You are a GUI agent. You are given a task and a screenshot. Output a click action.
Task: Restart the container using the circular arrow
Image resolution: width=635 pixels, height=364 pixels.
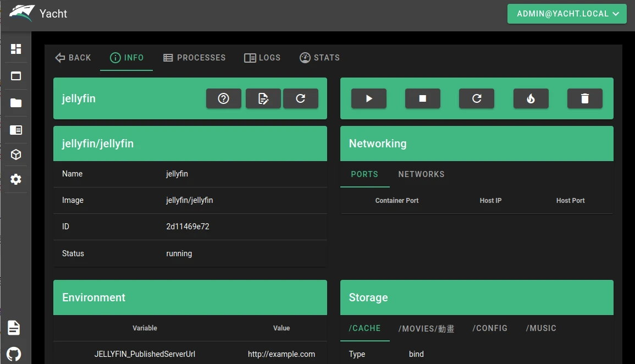pyautogui.click(x=477, y=98)
